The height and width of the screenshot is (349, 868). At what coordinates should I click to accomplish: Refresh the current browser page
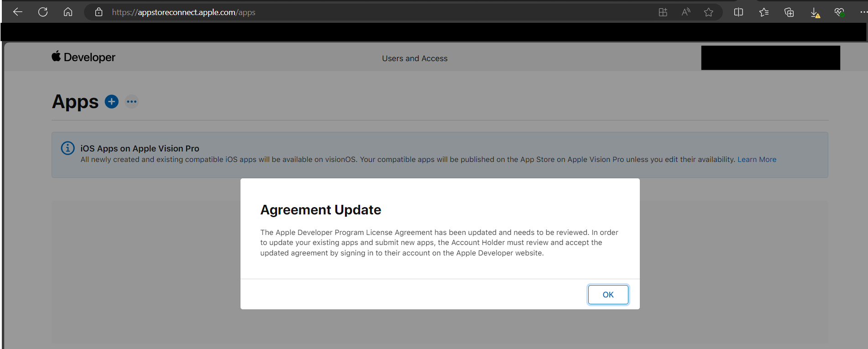coord(43,12)
